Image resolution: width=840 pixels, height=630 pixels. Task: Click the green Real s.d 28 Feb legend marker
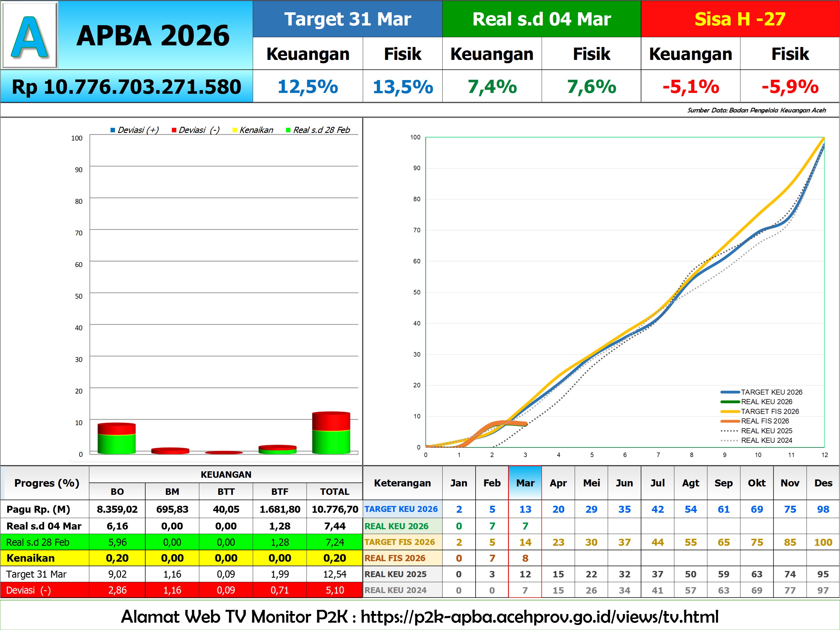(288, 130)
